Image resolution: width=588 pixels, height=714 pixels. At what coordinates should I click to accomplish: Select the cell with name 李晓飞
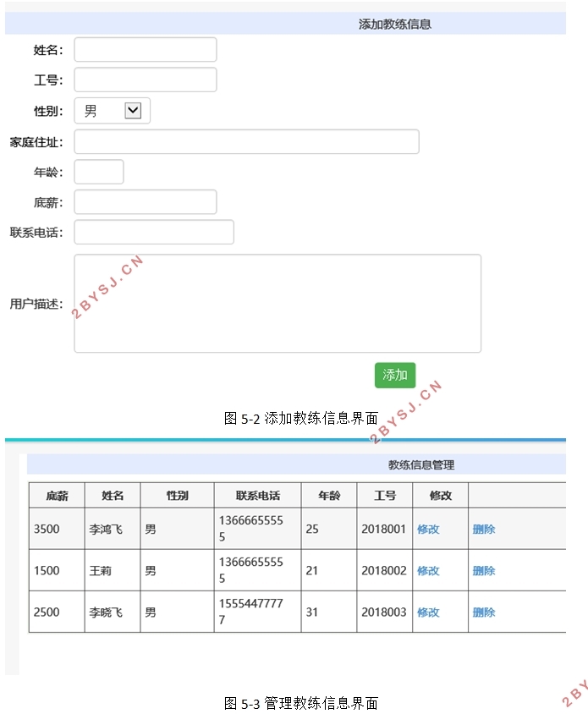113,612
